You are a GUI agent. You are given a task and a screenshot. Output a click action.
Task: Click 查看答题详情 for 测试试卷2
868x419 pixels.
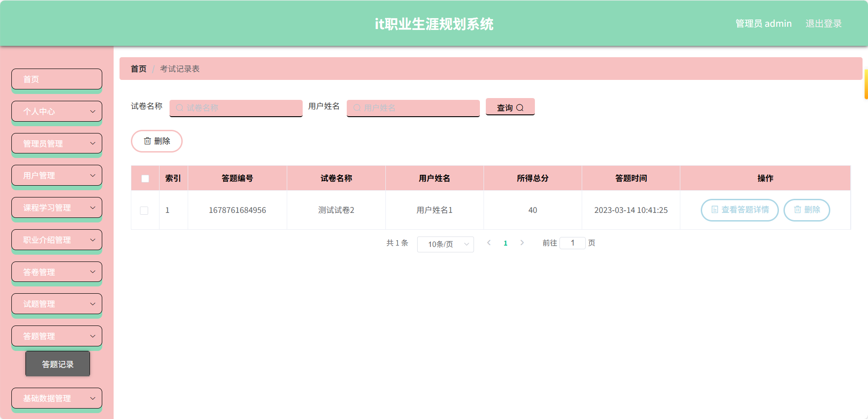click(740, 210)
